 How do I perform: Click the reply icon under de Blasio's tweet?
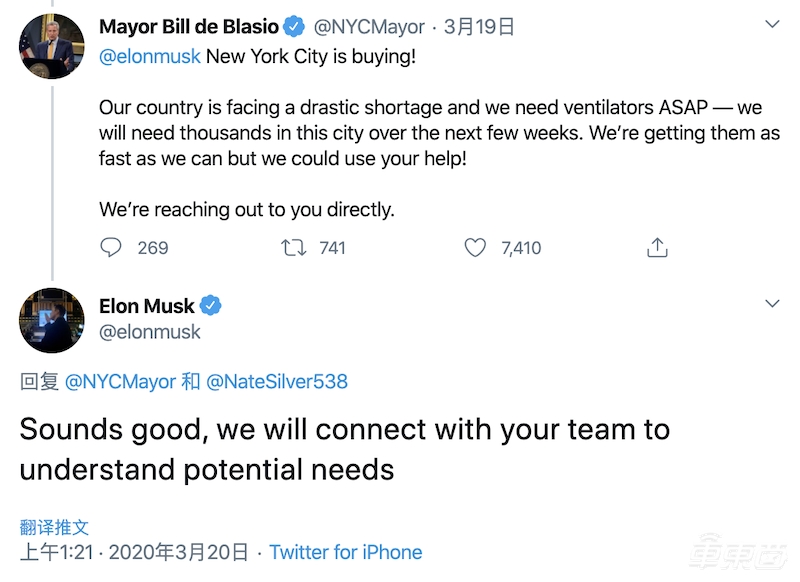111,247
